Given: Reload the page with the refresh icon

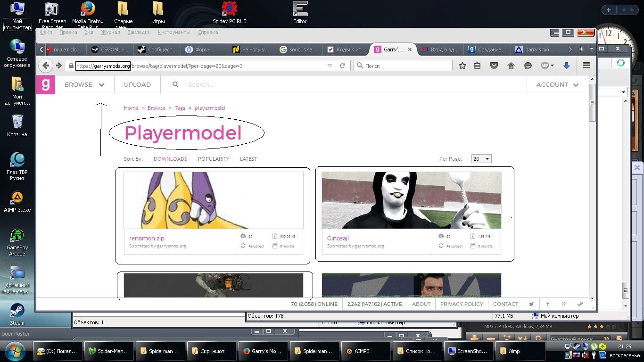Looking at the screenshot, I should 343,66.
